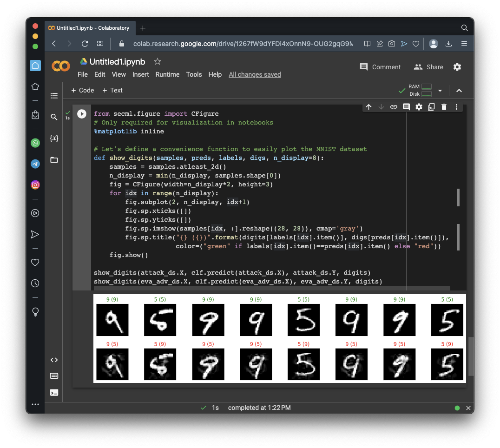
Task: Collapse the header with chevron up
Action: click(x=459, y=91)
